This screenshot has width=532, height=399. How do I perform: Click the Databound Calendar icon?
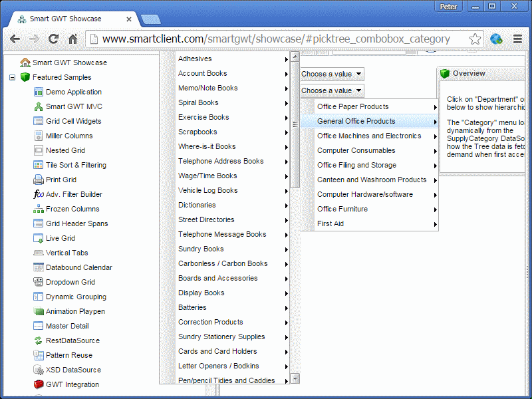pyautogui.click(x=39, y=267)
